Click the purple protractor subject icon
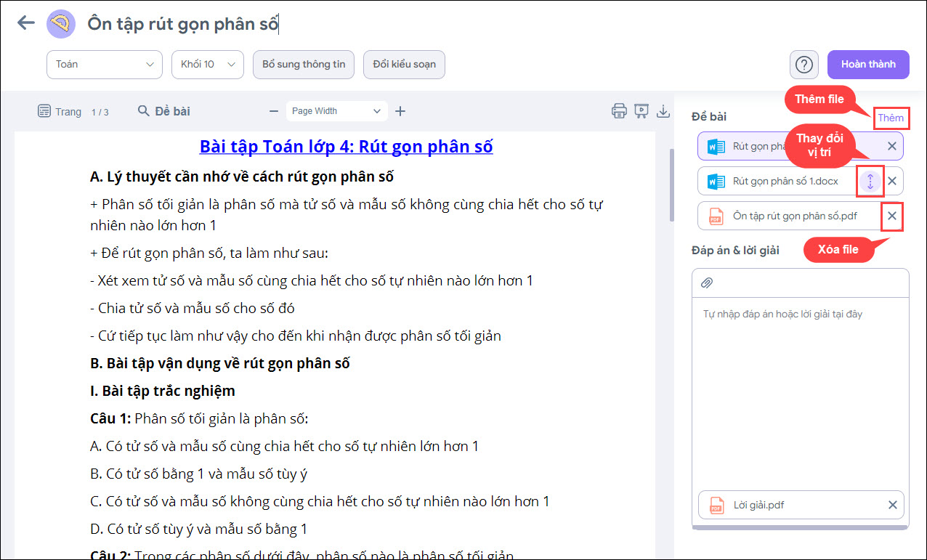927x560 pixels. 61,23
